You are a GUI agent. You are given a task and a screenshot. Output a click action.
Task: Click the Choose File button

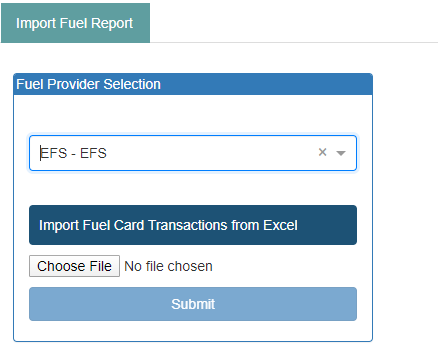pyautogui.click(x=74, y=266)
